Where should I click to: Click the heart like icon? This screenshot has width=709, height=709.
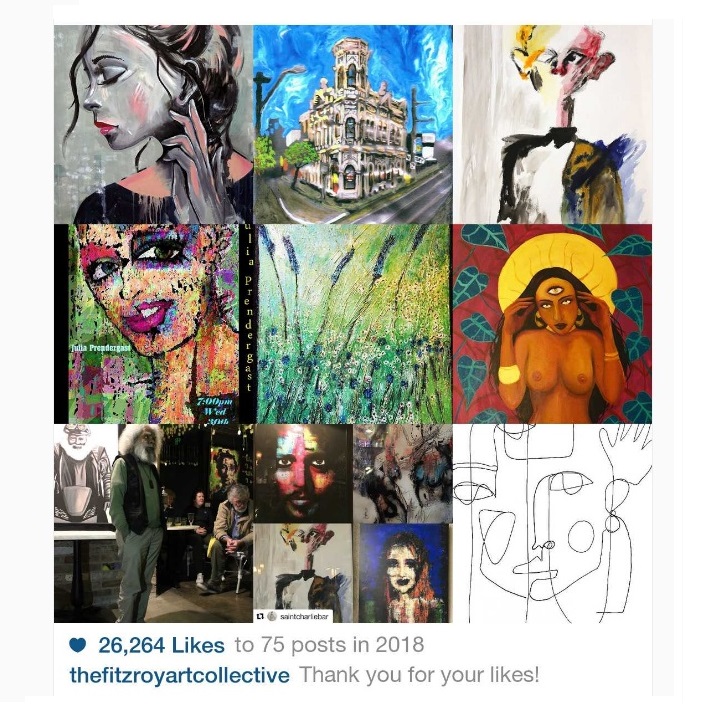[x=78, y=645]
